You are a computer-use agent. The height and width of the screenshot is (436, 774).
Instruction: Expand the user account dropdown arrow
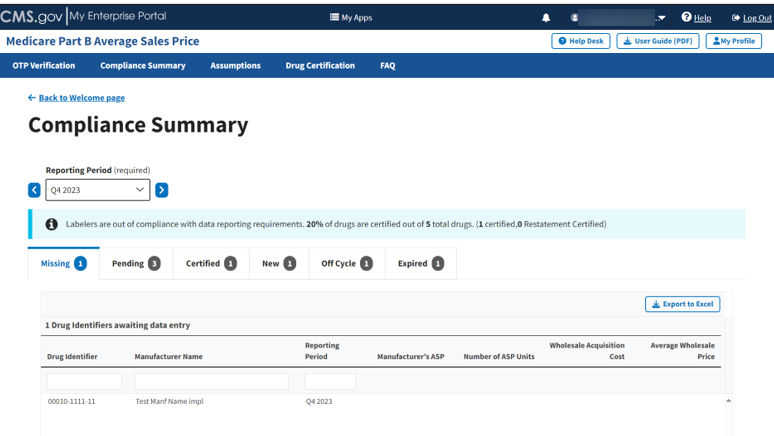pos(661,18)
